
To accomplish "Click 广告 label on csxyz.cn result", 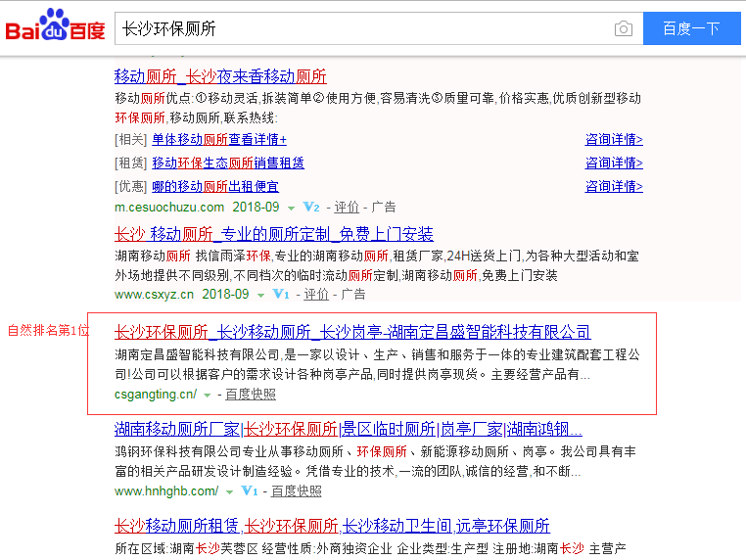I will [x=353, y=294].
